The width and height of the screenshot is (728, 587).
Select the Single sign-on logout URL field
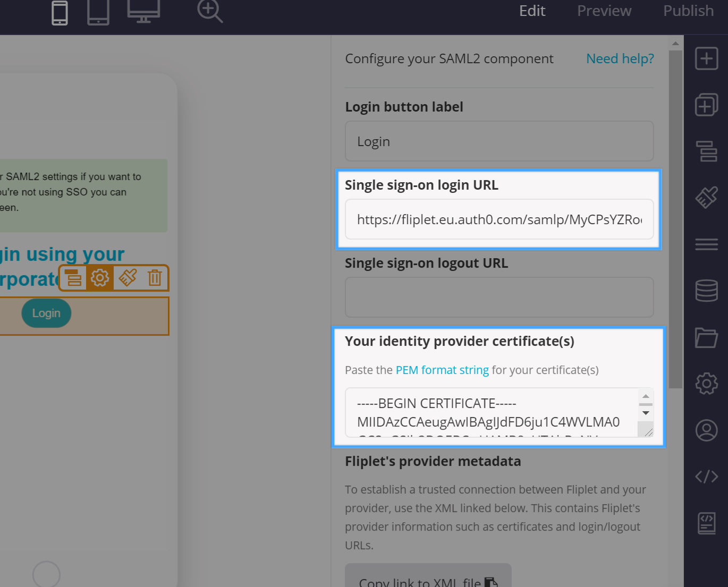[499, 297]
